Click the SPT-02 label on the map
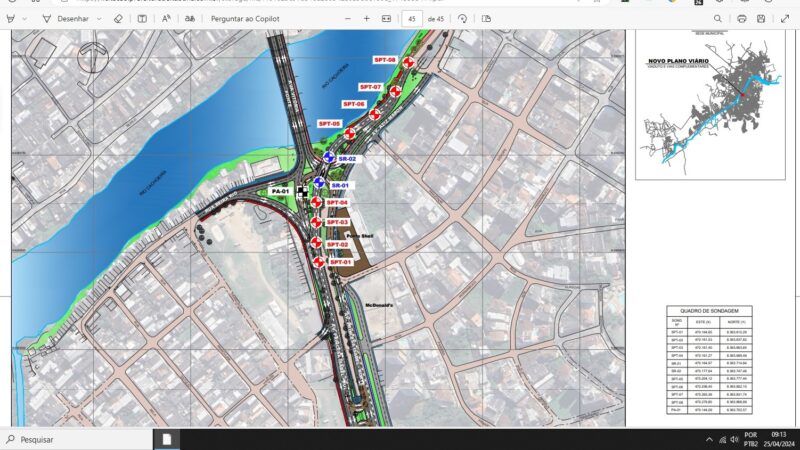 [338, 245]
